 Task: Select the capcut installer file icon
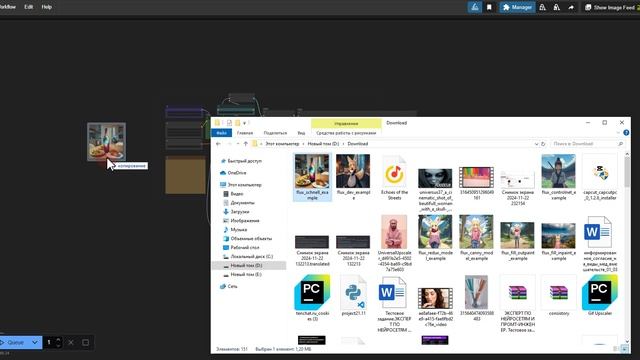tap(600, 172)
